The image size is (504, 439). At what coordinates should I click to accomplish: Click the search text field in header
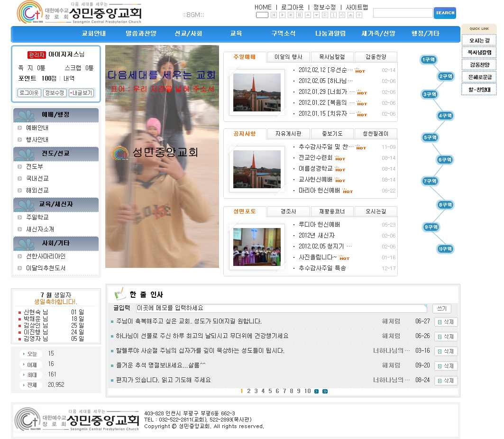[x=403, y=13]
